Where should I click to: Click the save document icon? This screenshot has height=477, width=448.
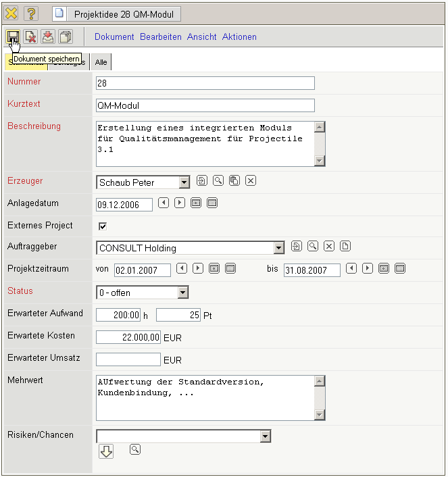(13, 36)
